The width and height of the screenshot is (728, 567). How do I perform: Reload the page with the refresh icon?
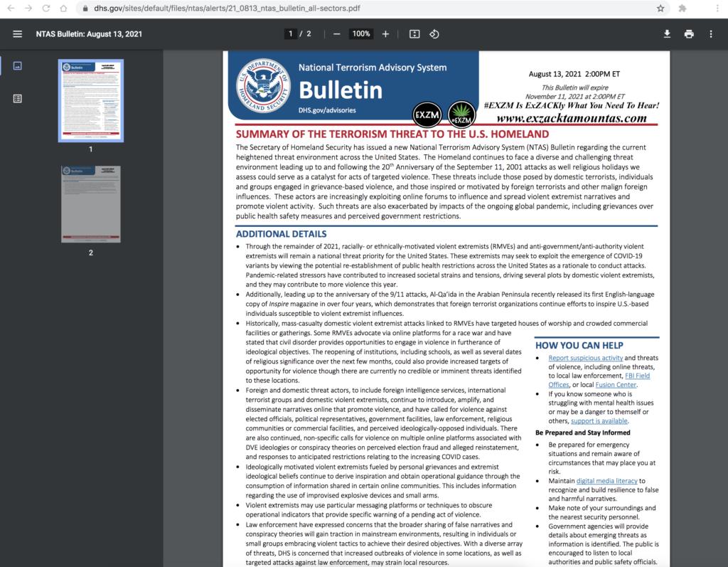(46, 9)
